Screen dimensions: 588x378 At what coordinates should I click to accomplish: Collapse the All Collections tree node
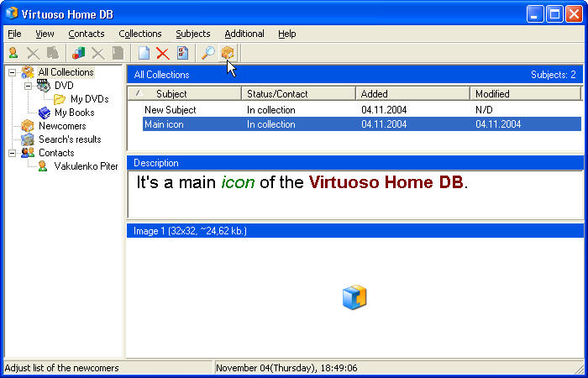[13, 72]
